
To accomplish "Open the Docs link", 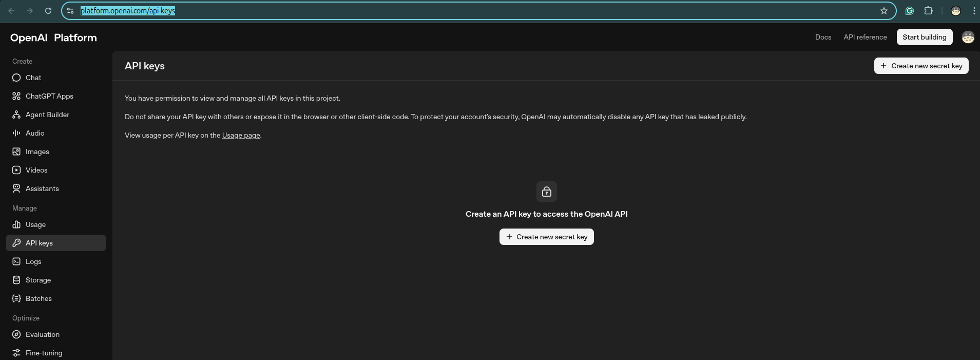I will (823, 37).
